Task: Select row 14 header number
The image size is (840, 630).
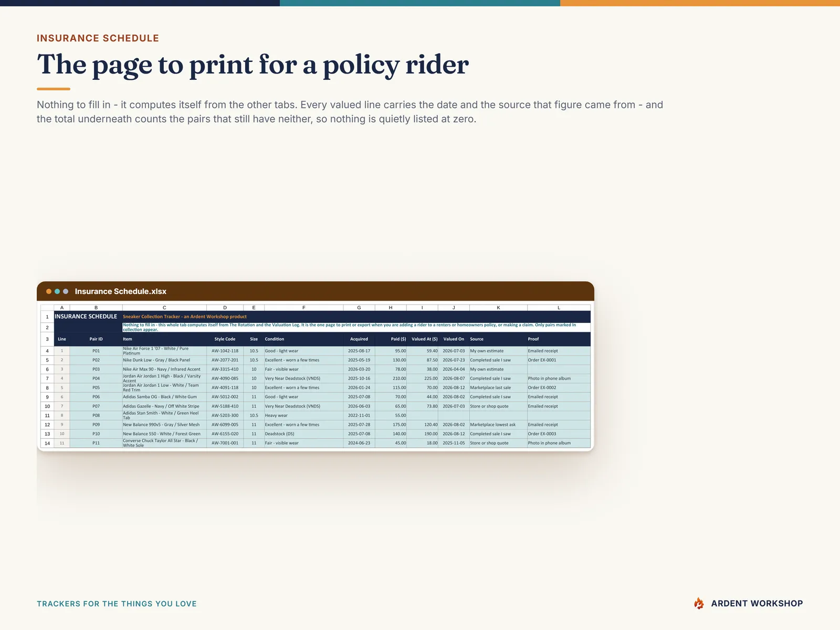Action: point(47,443)
